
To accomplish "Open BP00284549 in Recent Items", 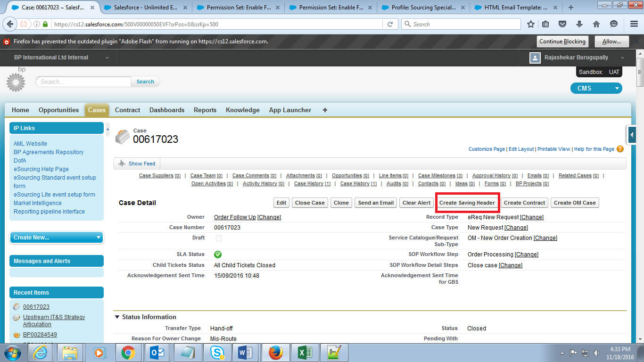I will [40, 335].
